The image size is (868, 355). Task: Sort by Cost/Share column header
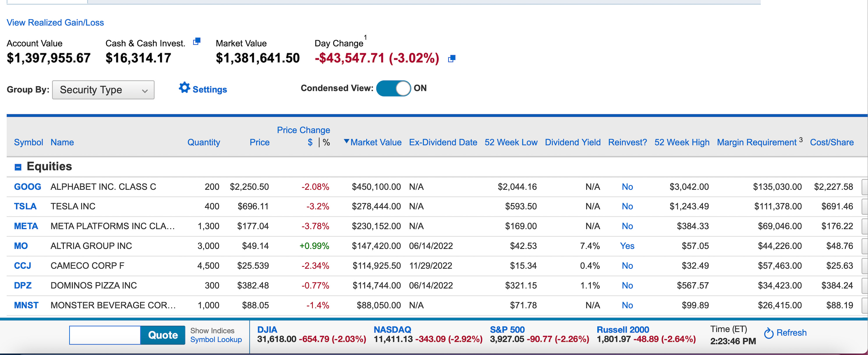(x=832, y=143)
